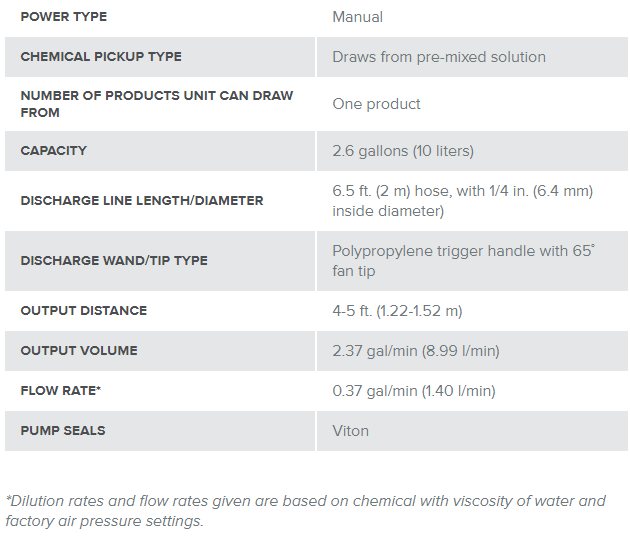Click DISCHARGE WAND/TIP TYPE label
Viewport: 630px width, 546px height.
click(114, 260)
